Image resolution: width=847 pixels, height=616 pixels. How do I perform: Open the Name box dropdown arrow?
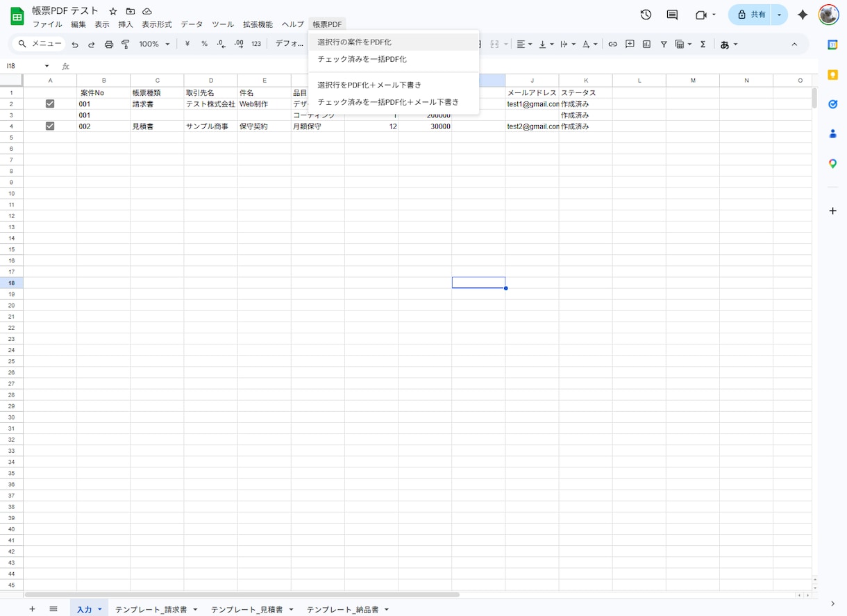click(x=47, y=66)
